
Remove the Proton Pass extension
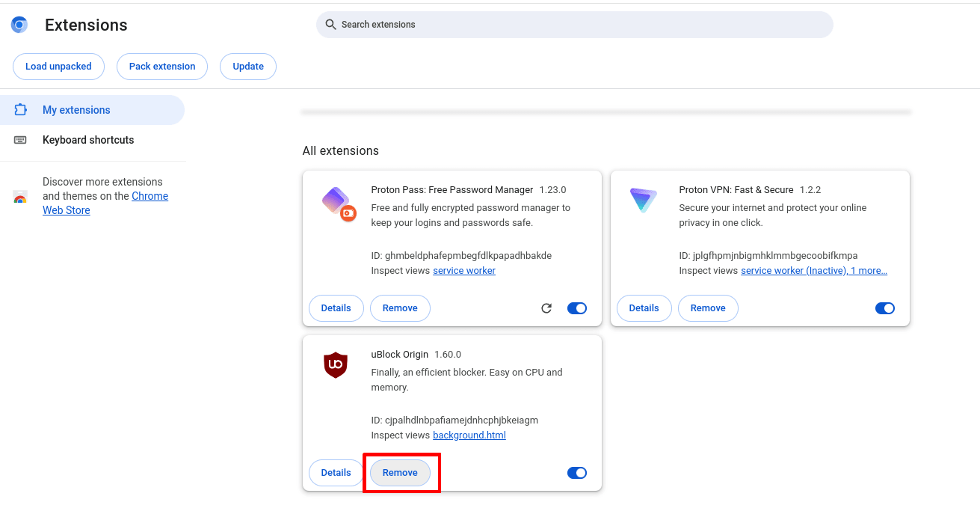pyautogui.click(x=400, y=308)
